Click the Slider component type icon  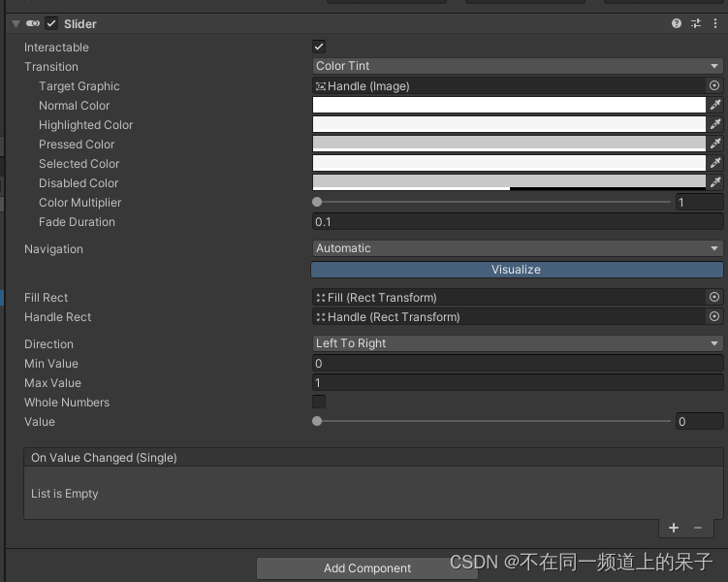point(33,23)
